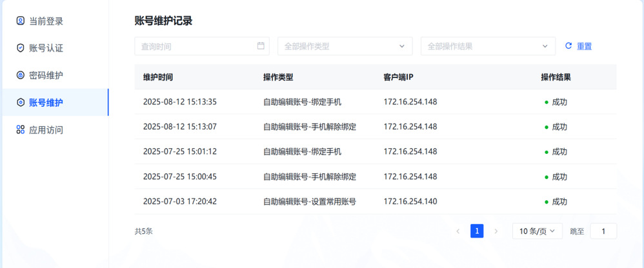Viewport: 644px width, 268px height.
Task: Open the 10 条/页 page size selector
Action: (x=537, y=231)
